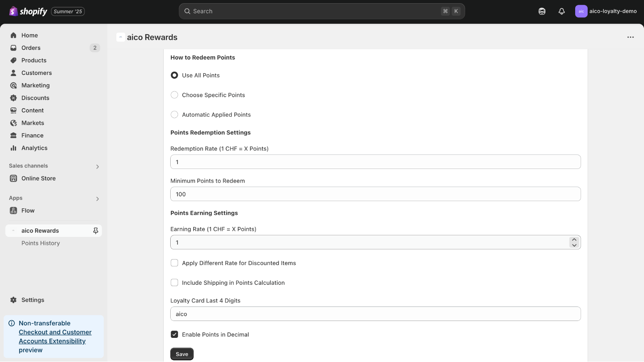Decrease the Earning Rate with the down arrow

coord(574,245)
